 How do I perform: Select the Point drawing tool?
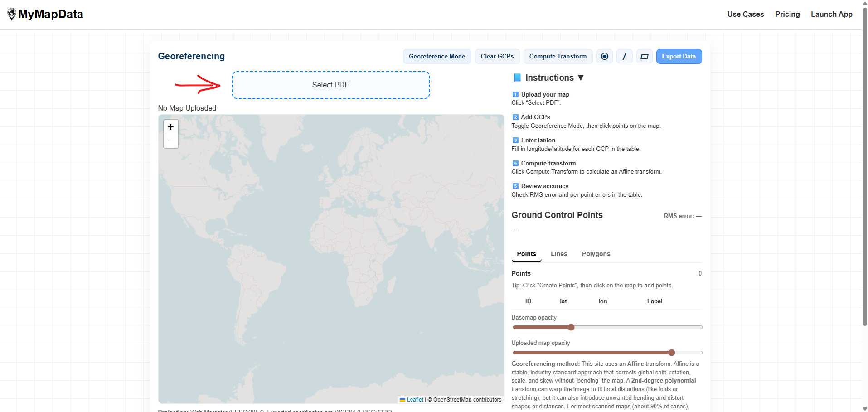[x=605, y=56]
